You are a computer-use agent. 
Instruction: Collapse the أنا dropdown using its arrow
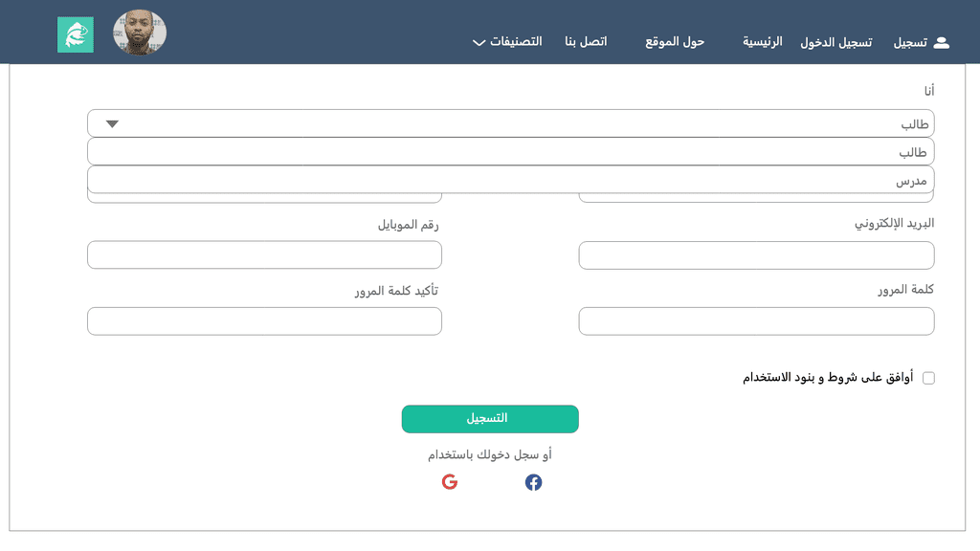pos(112,123)
